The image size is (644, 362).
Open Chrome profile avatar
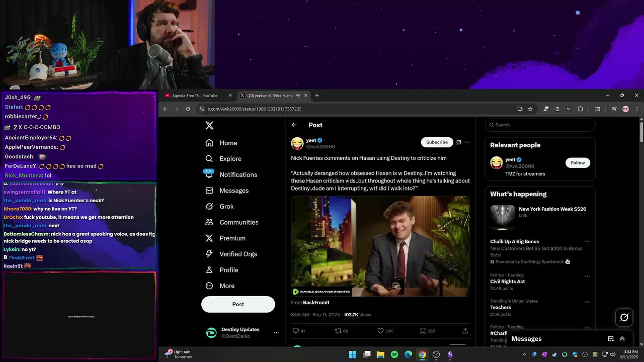tap(626, 109)
